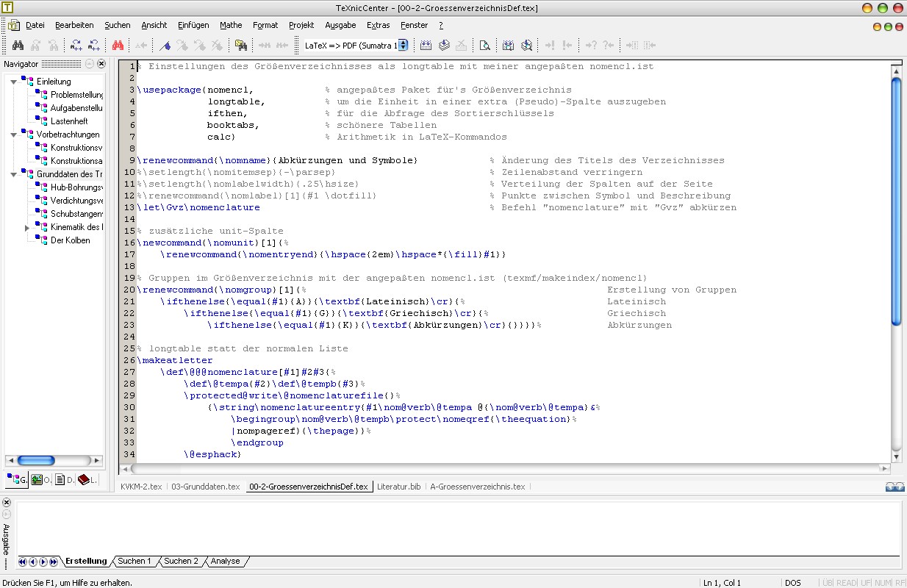View output with magnifier page icon

pyautogui.click(x=485, y=46)
